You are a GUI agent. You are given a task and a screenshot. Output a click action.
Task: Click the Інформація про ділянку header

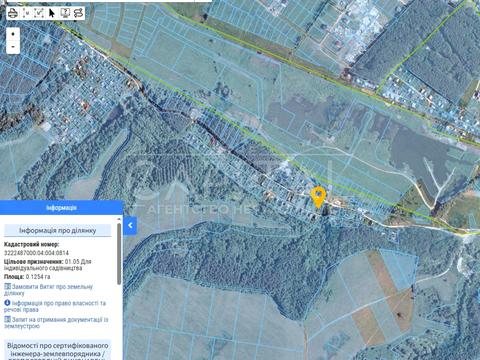click(57, 230)
